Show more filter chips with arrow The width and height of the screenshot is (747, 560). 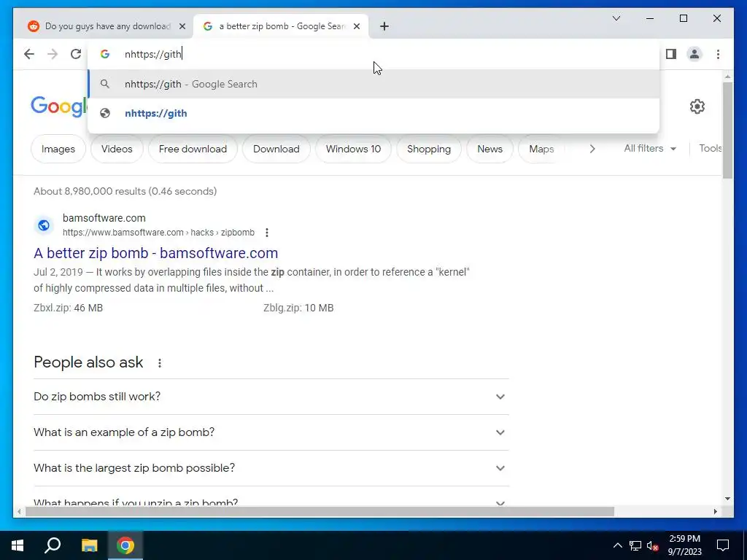coord(592,149)
